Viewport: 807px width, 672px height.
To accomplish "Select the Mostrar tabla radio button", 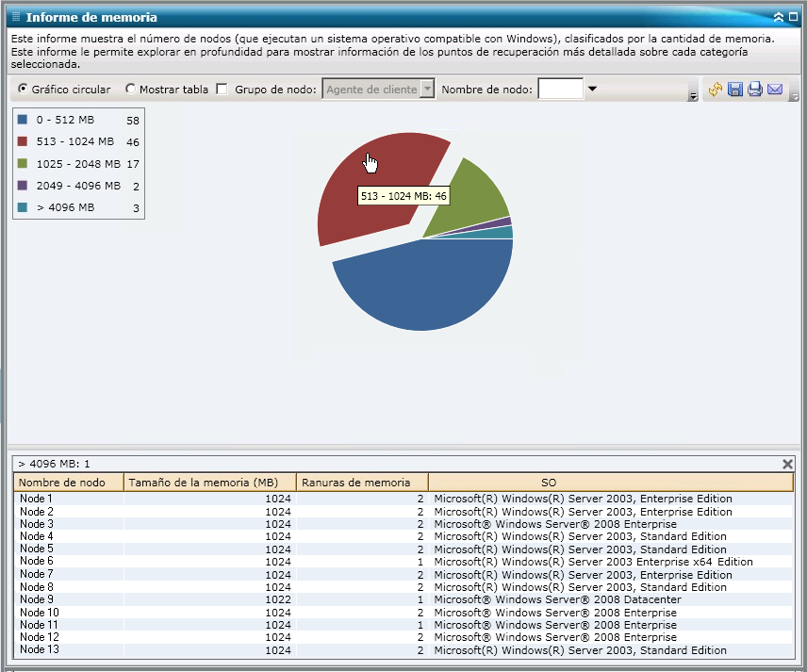I will [131, 90].
